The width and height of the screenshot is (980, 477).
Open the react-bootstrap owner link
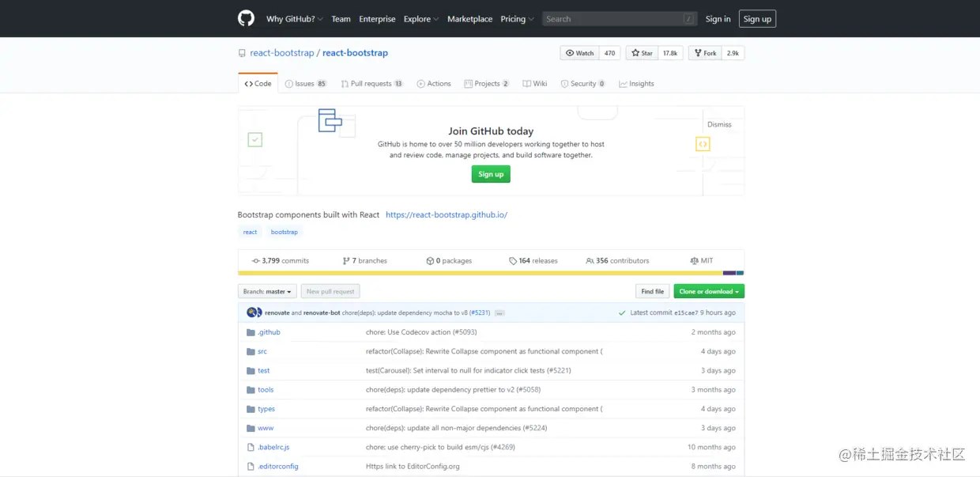pyautogui.click(x=282, y=53)
